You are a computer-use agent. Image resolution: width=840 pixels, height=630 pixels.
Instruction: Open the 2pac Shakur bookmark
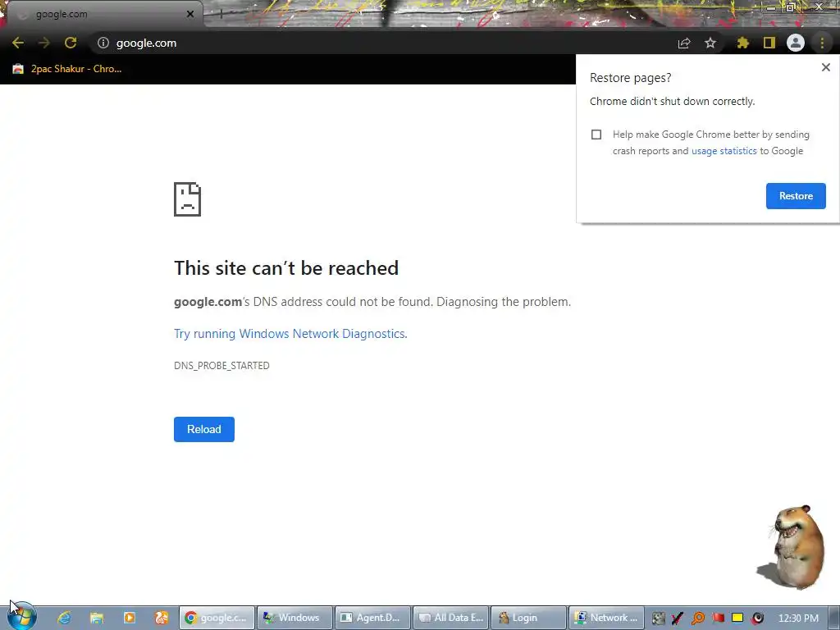67,69
